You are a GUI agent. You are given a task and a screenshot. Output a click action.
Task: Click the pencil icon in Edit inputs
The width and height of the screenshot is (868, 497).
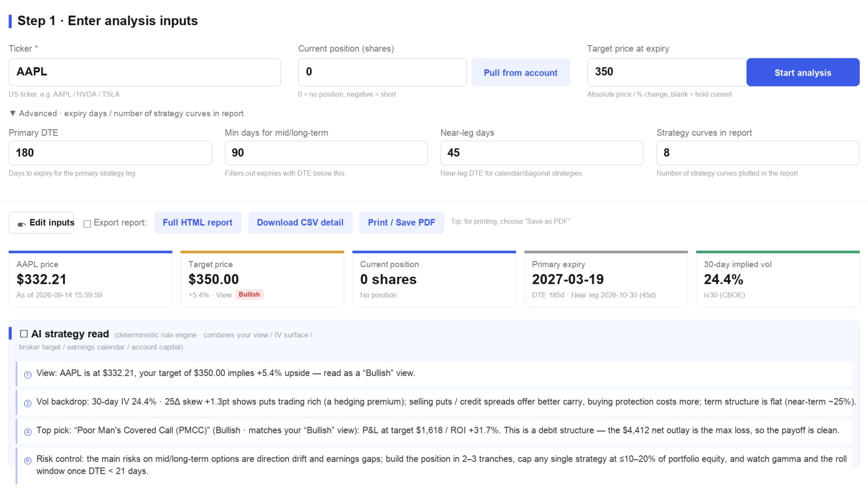pyautogui.click(x=21, y=224)
